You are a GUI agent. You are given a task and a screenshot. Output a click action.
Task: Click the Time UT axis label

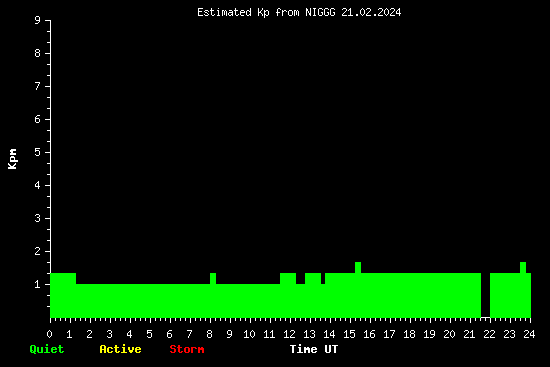click(x=314, y=349)
